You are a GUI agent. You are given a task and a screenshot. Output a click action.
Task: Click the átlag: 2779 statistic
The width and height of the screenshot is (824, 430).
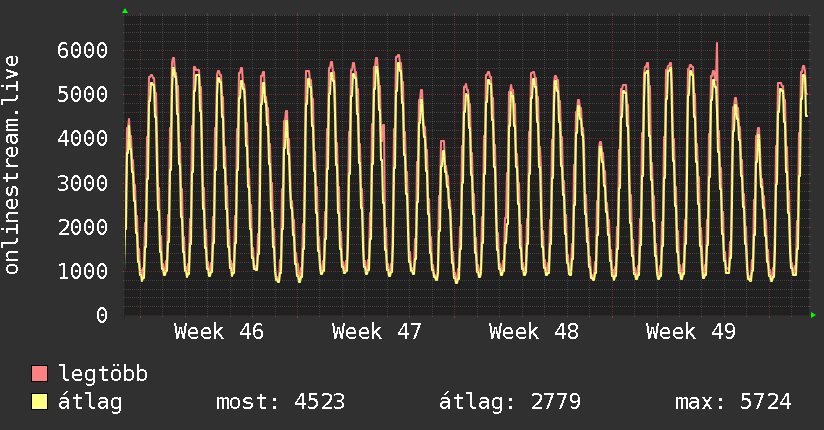[x=510, y=402]
